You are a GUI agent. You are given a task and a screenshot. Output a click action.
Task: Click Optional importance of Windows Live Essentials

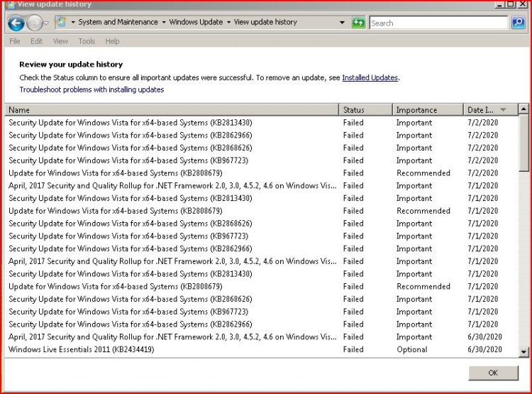click(x=412, y=349)
